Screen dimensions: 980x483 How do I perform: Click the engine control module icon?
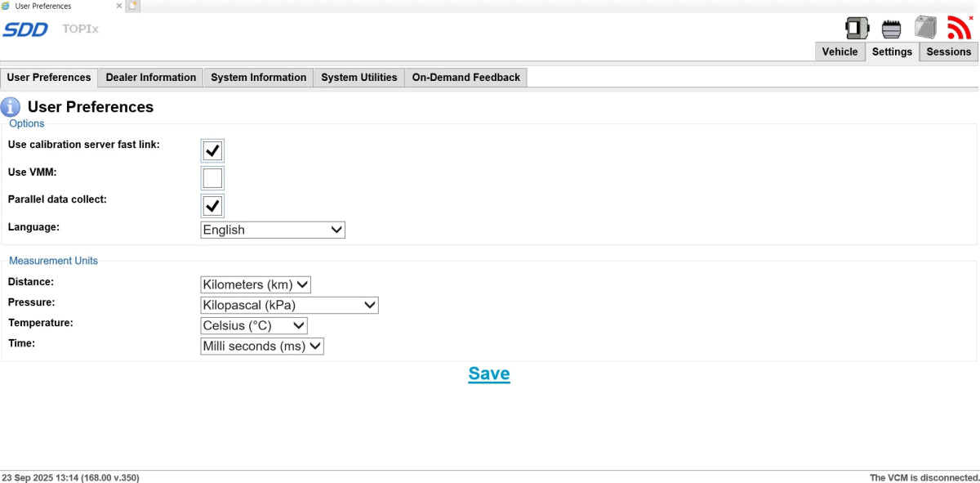891,29
